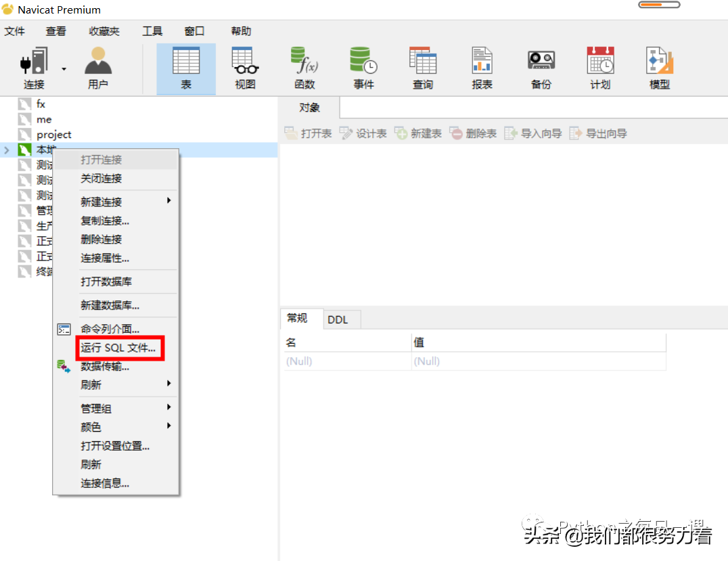This screenshot has width=728, height=561.
Task: Choose Run SQL File (运行 SQL 文件...)
Action: click(116, 348)
